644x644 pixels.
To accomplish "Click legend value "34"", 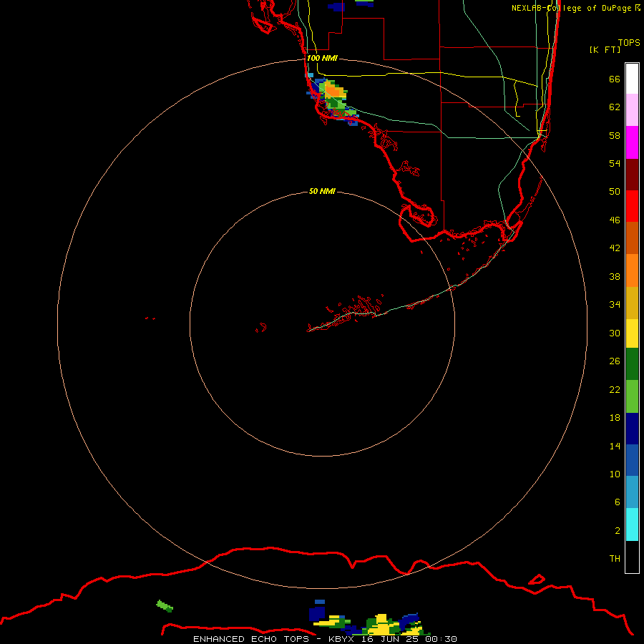I will [615, 305].
